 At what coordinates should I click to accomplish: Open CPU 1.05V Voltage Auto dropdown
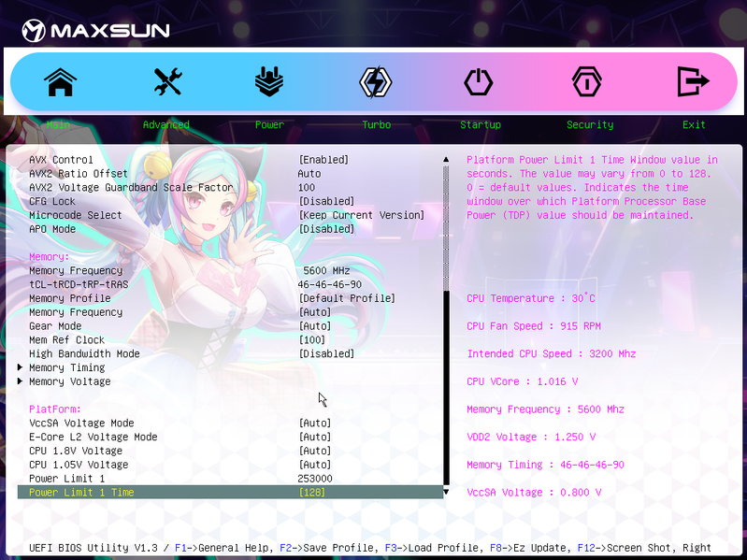click(315, 465)
